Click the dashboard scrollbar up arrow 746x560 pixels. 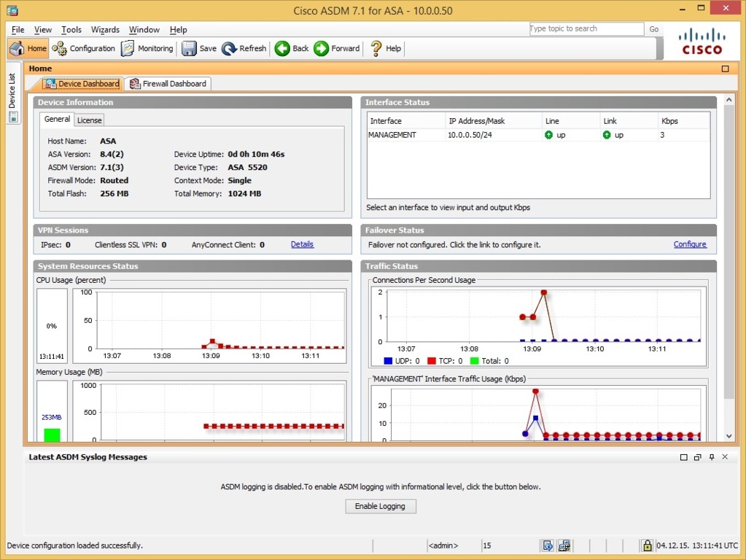pyautogui.click(x=729, y=100)
